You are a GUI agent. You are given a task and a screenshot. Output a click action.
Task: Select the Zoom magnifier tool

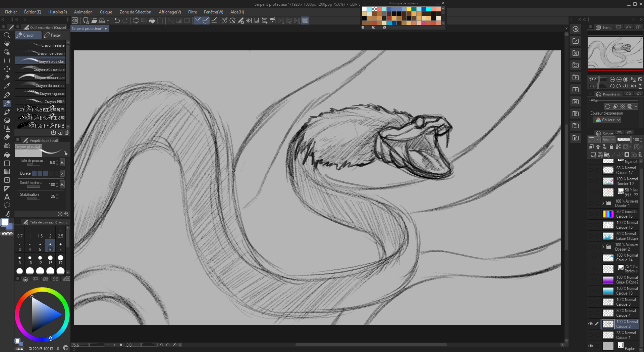[7, 35]
